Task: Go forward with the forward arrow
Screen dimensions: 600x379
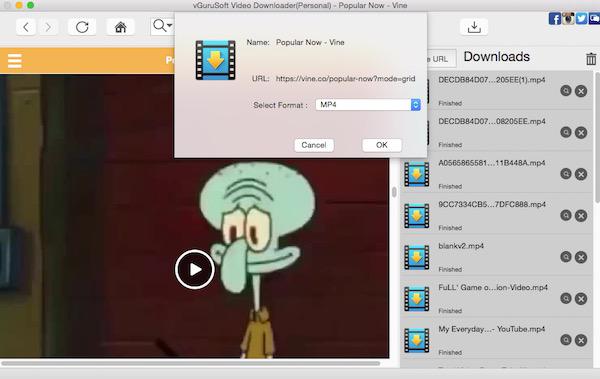Action: click(x=48, y=27)
